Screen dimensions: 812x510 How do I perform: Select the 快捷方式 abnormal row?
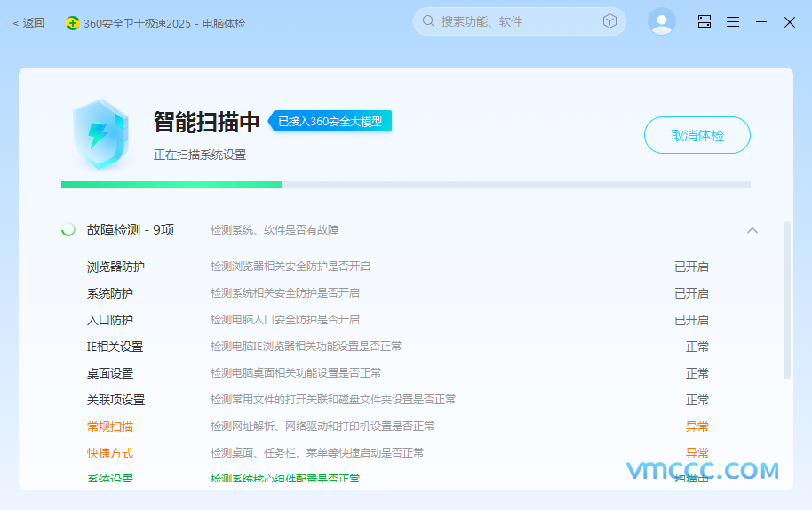[110, 453]
